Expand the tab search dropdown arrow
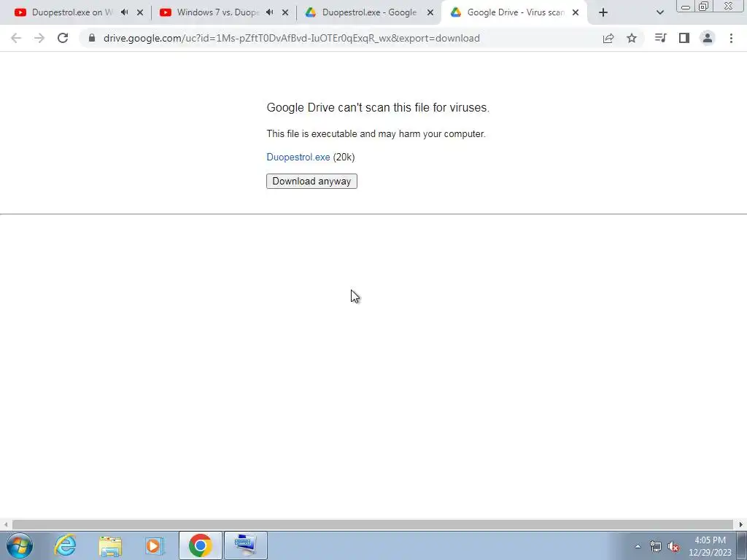747x560 pixels. tap(659, 13)
